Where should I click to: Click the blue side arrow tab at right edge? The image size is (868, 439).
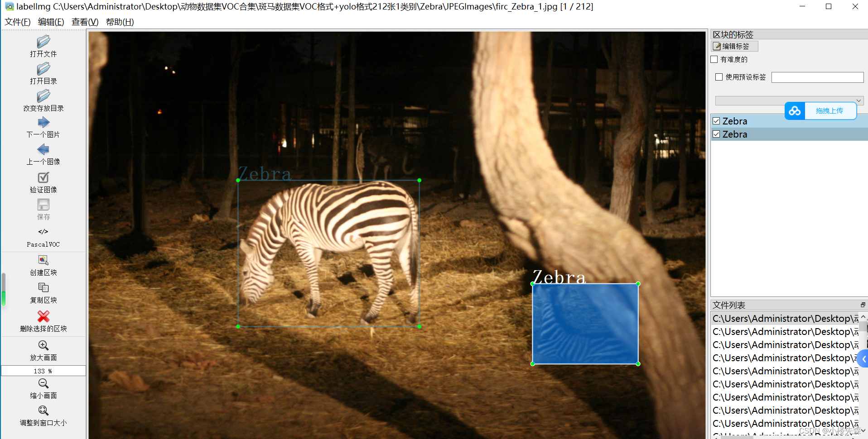(863, 358)
